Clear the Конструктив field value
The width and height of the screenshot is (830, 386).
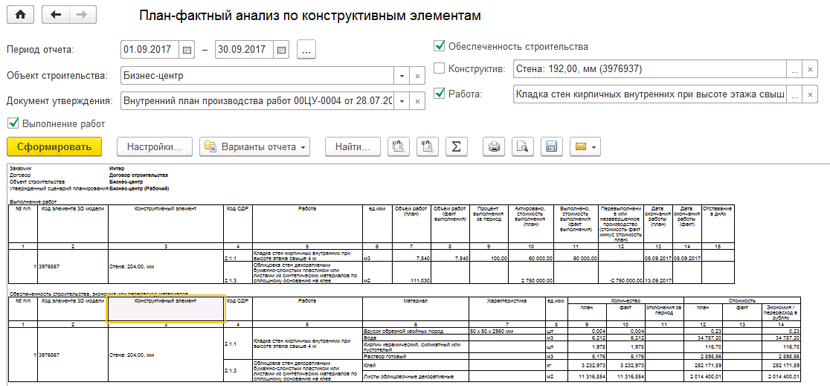(x=810, y=69)
